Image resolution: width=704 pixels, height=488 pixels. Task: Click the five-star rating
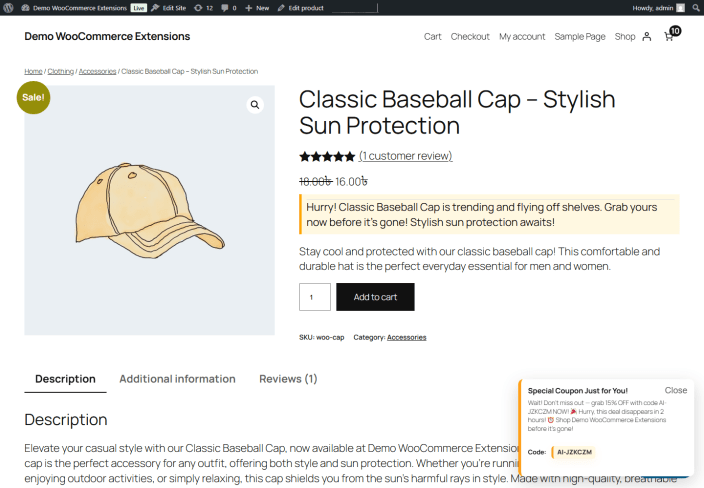327,156
